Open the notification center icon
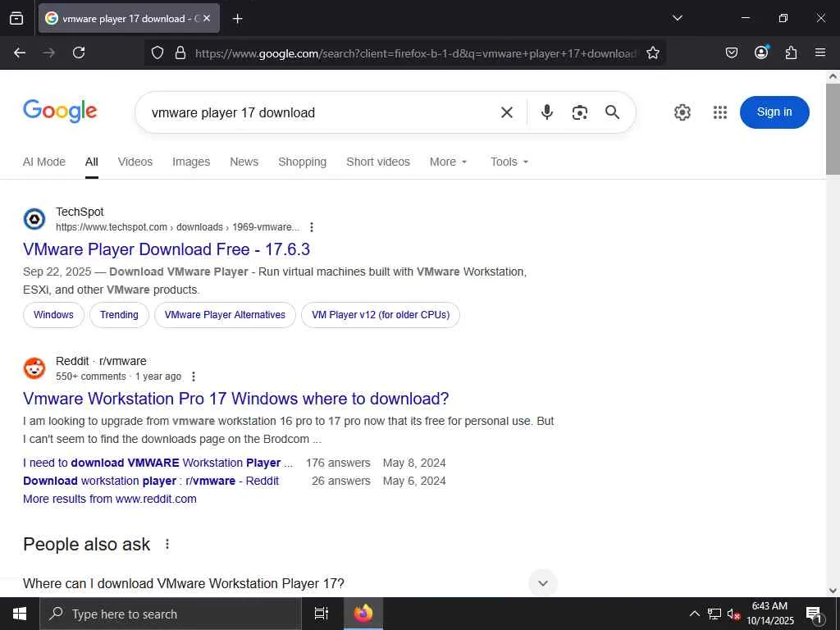Image resolution: width=840 pixels, height=630 pixels. tap(814, 614)
